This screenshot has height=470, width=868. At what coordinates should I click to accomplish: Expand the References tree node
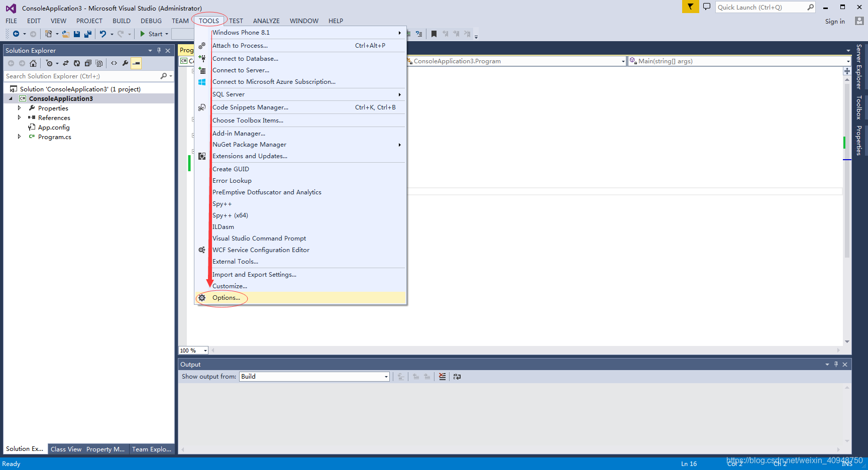[19, 117]
